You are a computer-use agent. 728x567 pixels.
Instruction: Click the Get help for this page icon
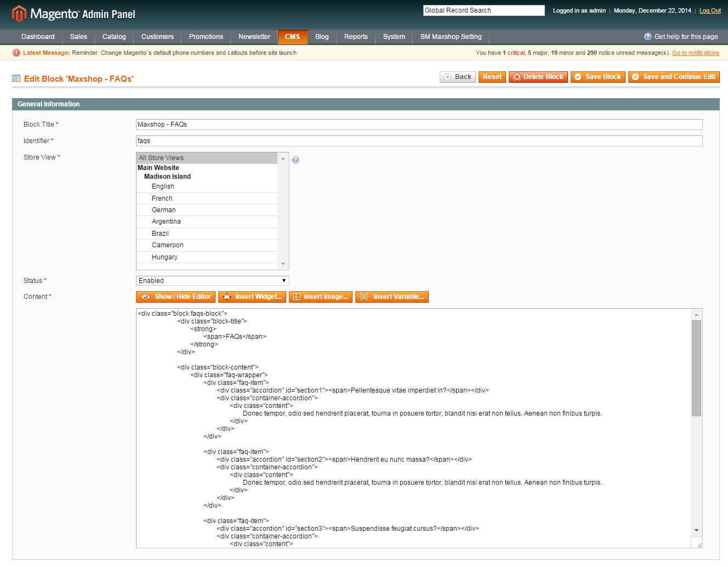pyautogui.click(x=648, y=37)
